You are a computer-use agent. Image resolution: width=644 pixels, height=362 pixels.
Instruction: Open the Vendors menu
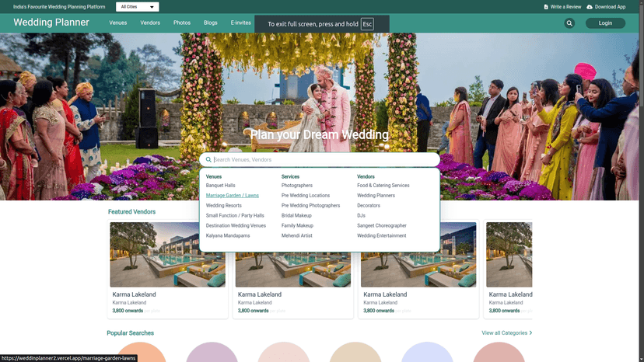pyautogui.click(x=150, y=23)
